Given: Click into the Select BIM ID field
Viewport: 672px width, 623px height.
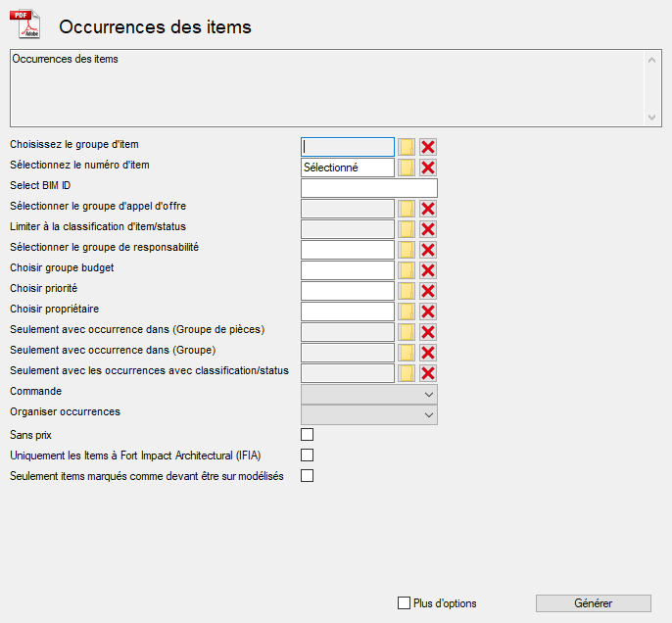Looking at the screenshot, I should [369, 188].
